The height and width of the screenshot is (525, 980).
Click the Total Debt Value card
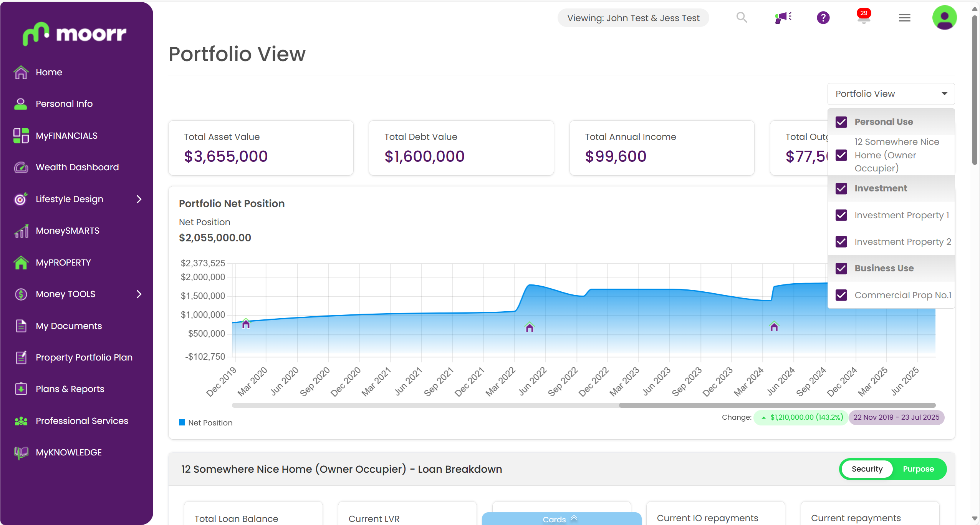pyautogui.click(x=461, y=148)
